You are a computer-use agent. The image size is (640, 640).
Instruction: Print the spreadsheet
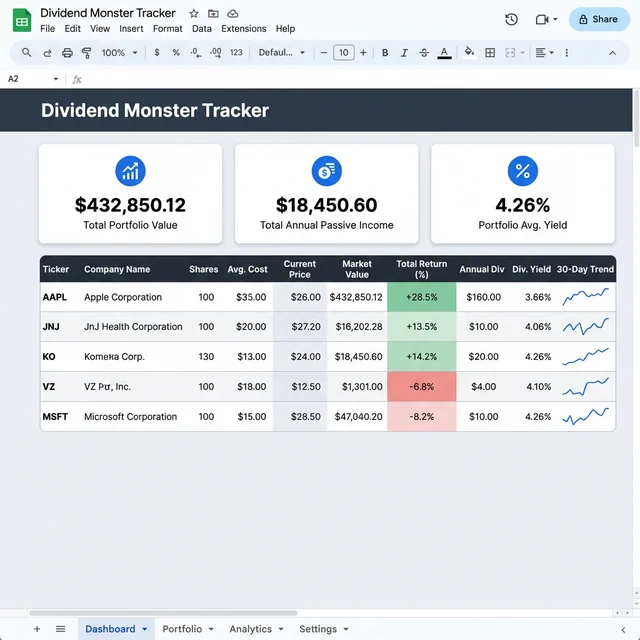coord(67,53)
